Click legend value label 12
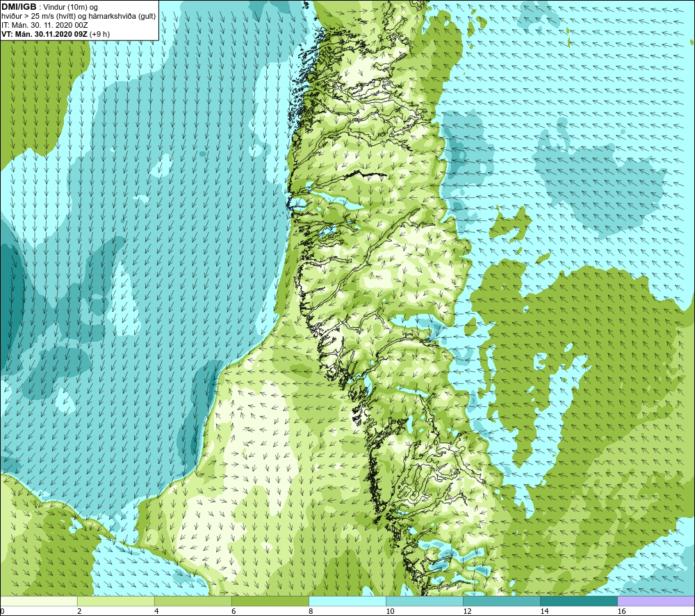 click(467, 611)
